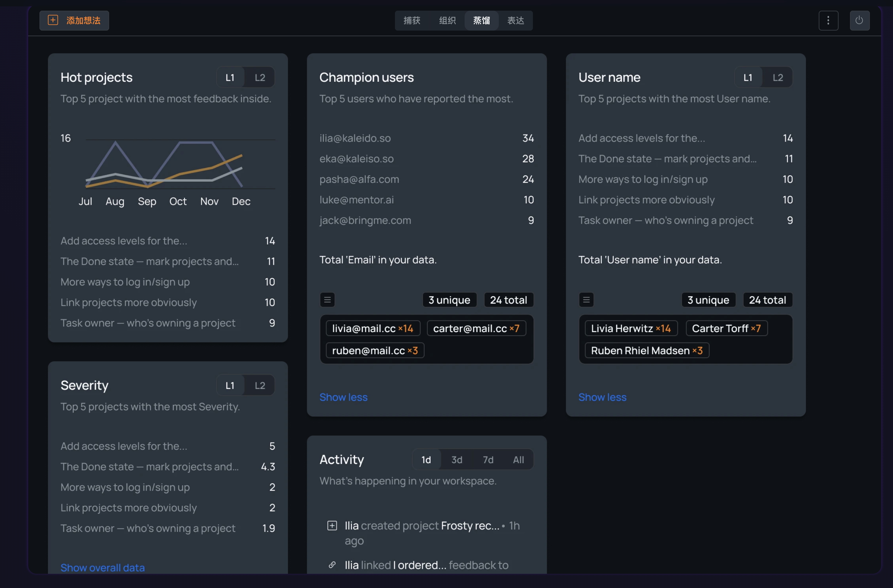This screenshot has width=893, height=588.
Task: Click the L1 toggle on User name
Action: coord(747,77)
